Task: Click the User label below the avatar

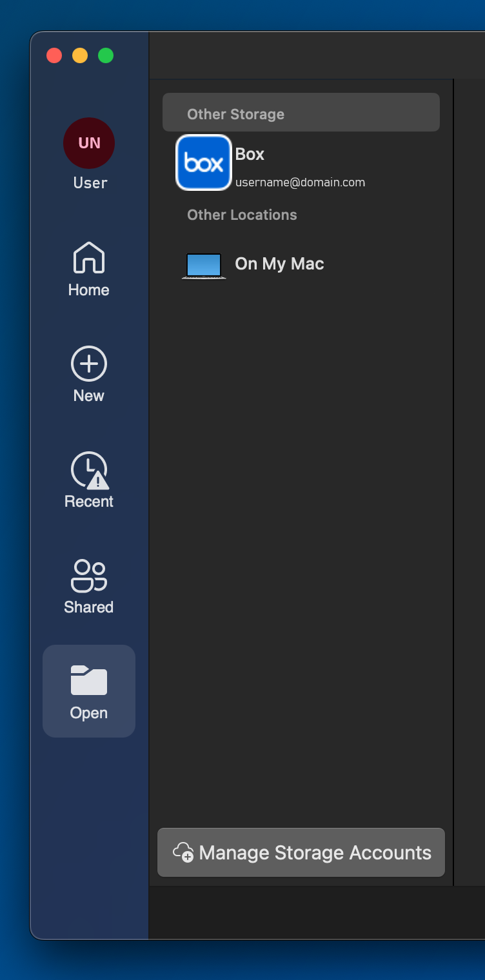Action: pos(90,182)
